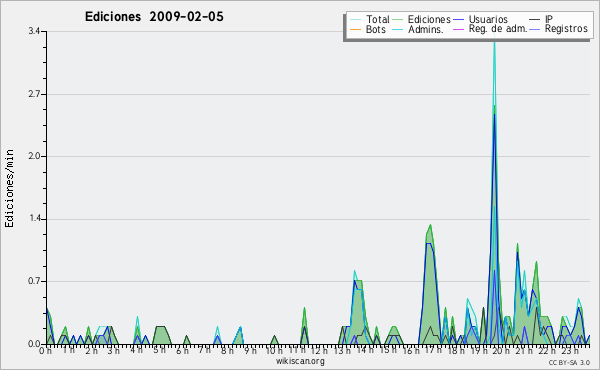Click the Registros legend line
Screen dimensions: 600x370
(x=535, y=29)
